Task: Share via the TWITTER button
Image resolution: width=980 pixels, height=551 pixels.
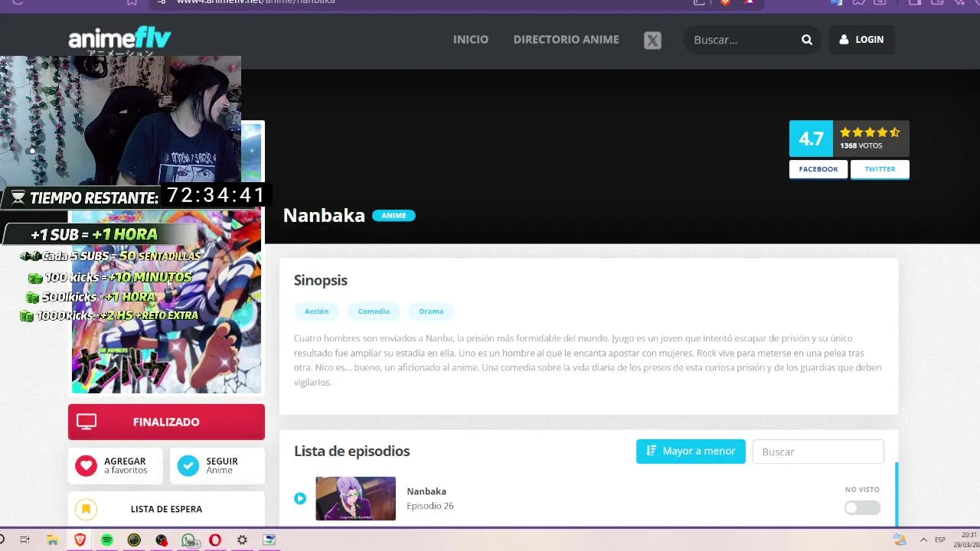Action: pos(880,169)
